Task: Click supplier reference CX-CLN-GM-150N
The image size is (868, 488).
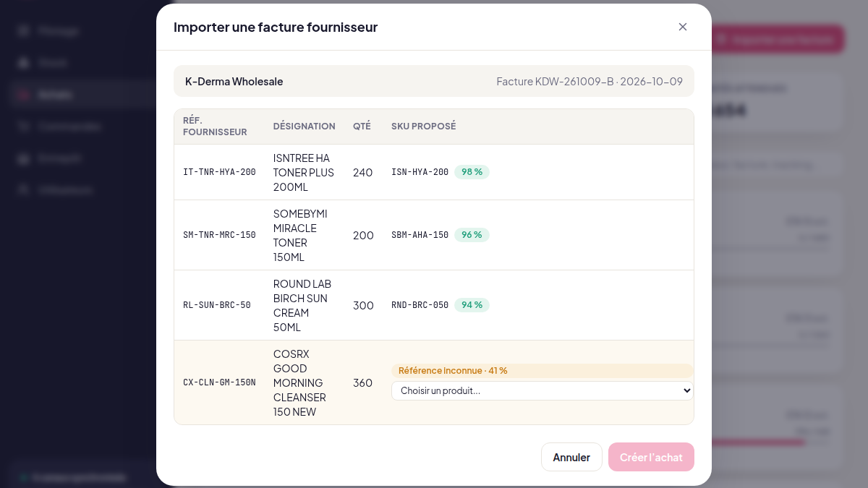Action: click(219, 382)
